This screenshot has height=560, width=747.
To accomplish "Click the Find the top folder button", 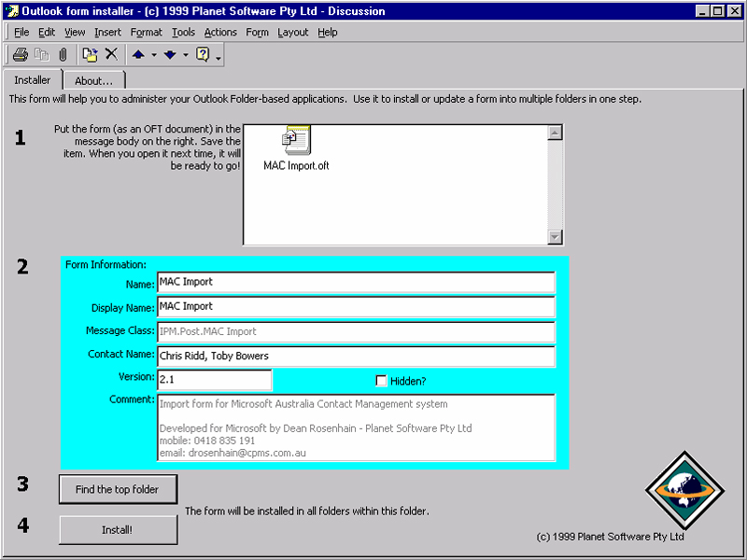I will pos(119,489).
